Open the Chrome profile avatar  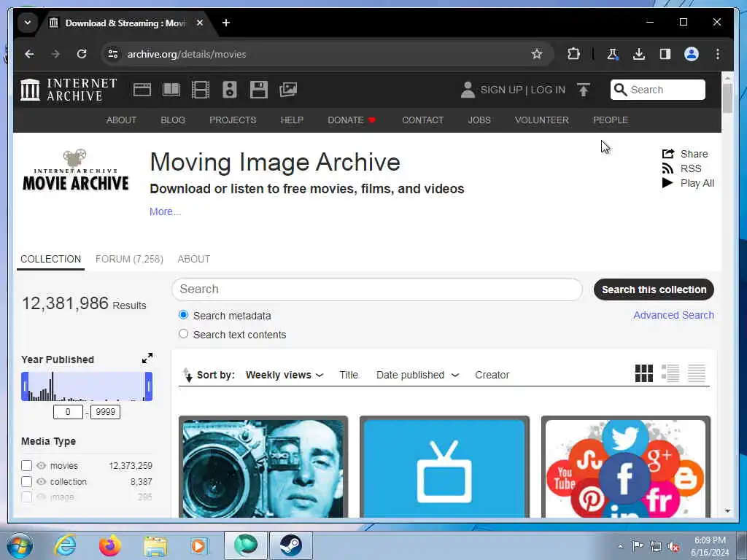[x=692, y=54]
